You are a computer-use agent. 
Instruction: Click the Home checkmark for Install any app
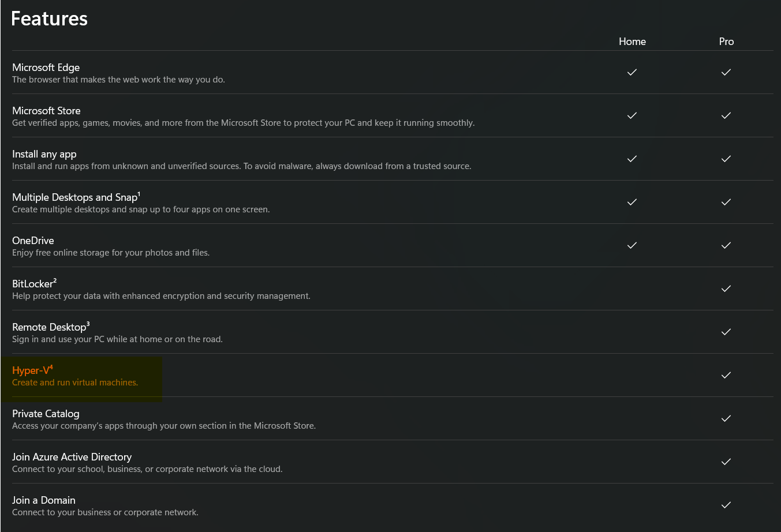tap(632, 159)
